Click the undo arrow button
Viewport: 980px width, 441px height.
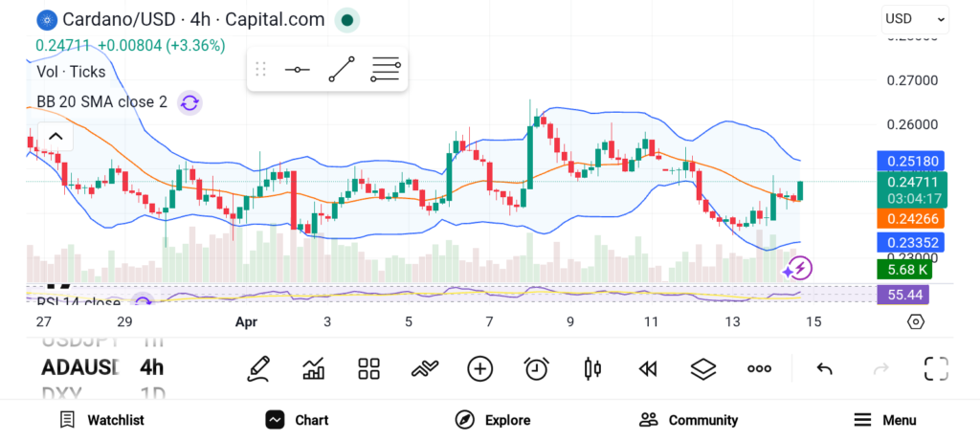click(x=824, y=368)
